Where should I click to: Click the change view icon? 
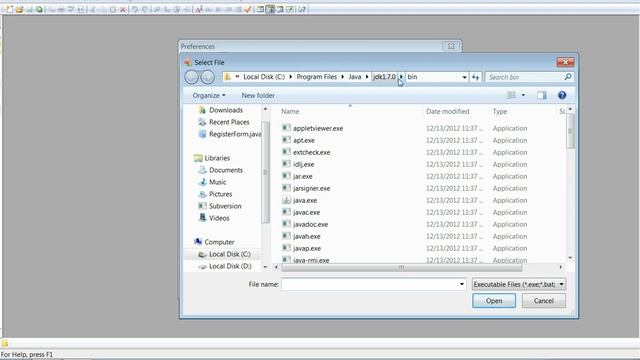[511, 95]
